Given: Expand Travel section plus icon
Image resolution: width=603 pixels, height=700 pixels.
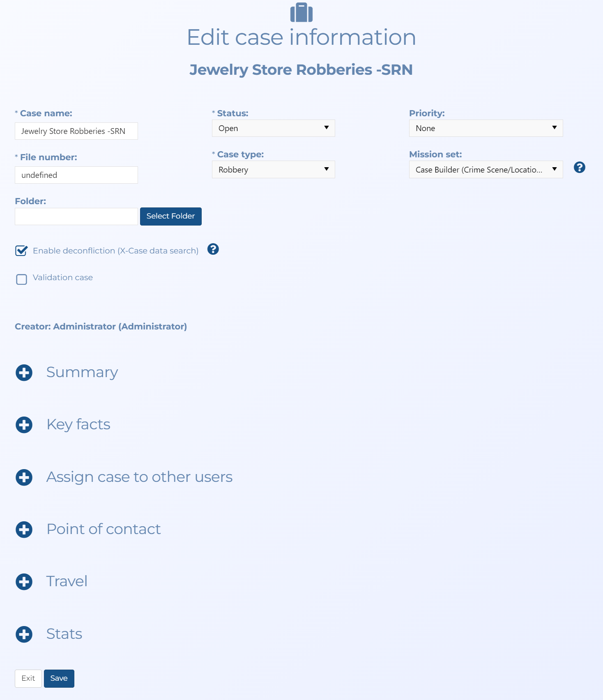Looking at the screenshot, I should [x=24, y=582].
